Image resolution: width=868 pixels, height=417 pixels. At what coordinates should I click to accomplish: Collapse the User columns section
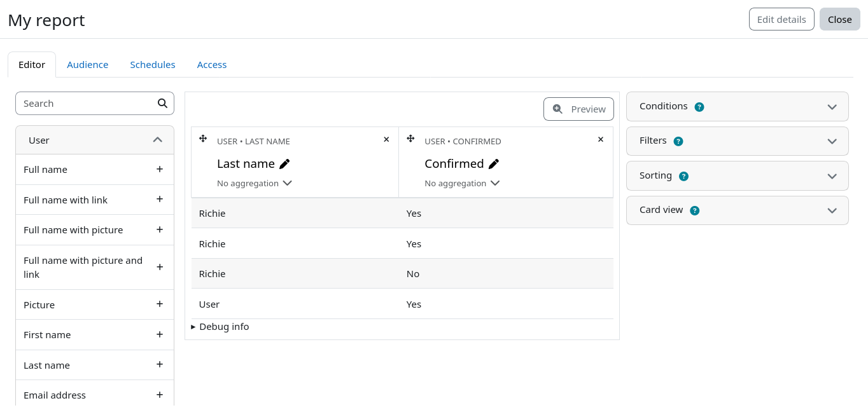[x=158, y=140]
